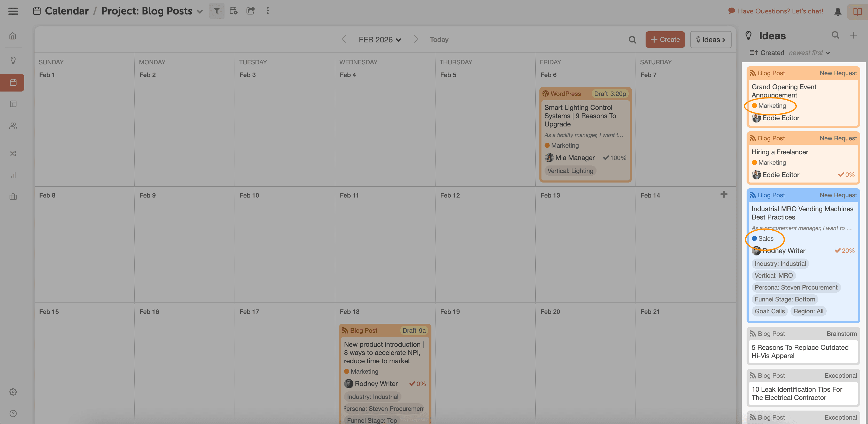The image size is (868, 424).
Task: Click the notifications bell icon
Action: click(838, 11)
